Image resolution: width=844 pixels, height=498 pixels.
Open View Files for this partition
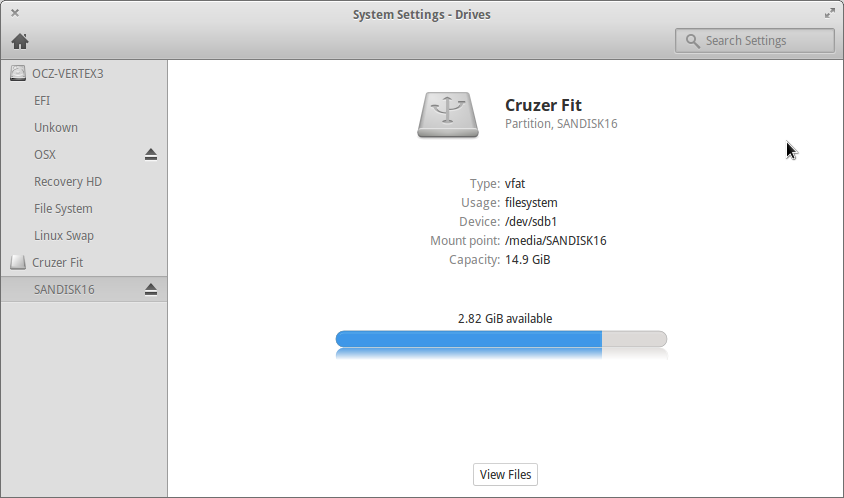point(505,474)
